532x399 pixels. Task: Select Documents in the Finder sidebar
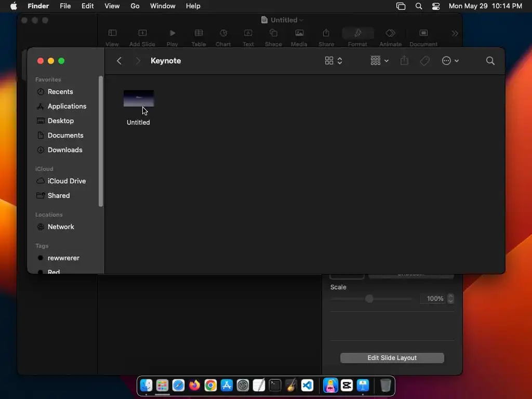[66, 136]
